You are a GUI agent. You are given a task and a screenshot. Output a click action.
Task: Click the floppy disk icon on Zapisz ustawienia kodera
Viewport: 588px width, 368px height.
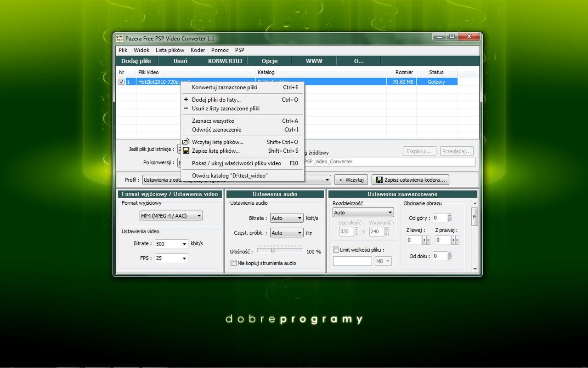coord(380,180)
